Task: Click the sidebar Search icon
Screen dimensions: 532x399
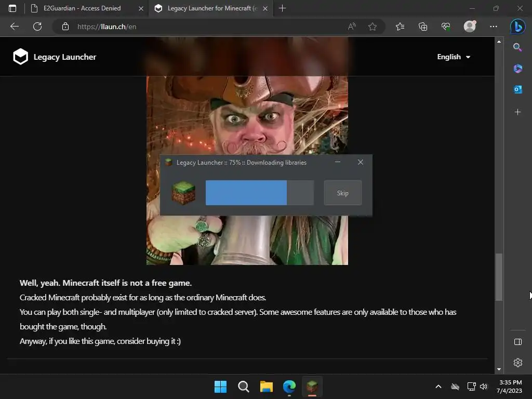Action: tap(517, 47)
